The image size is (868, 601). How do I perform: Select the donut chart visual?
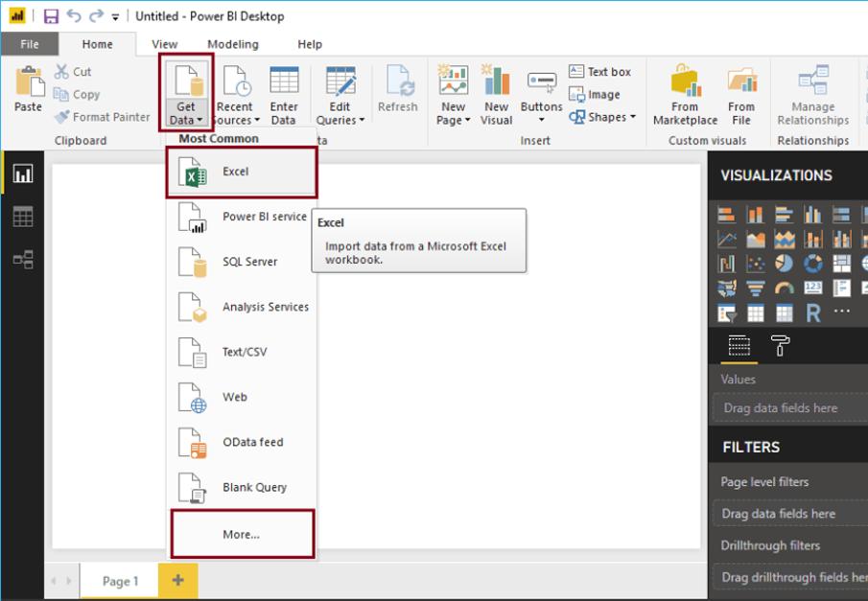click(813, 264)
